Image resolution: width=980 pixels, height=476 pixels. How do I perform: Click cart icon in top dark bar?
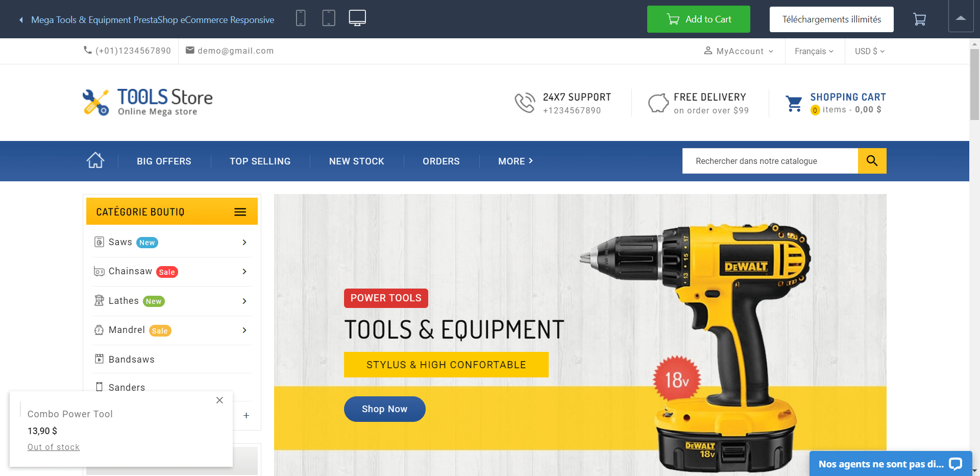(x=919, y=19)
